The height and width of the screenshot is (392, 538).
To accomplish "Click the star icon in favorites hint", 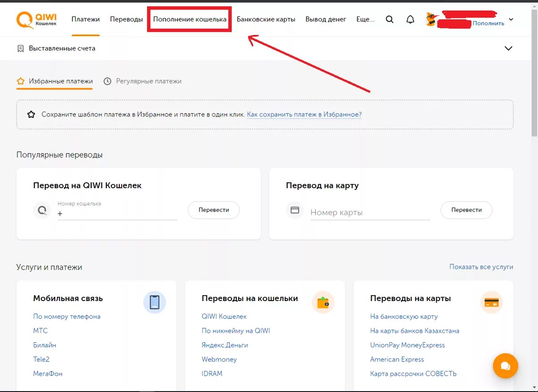I will click(31, 114).
